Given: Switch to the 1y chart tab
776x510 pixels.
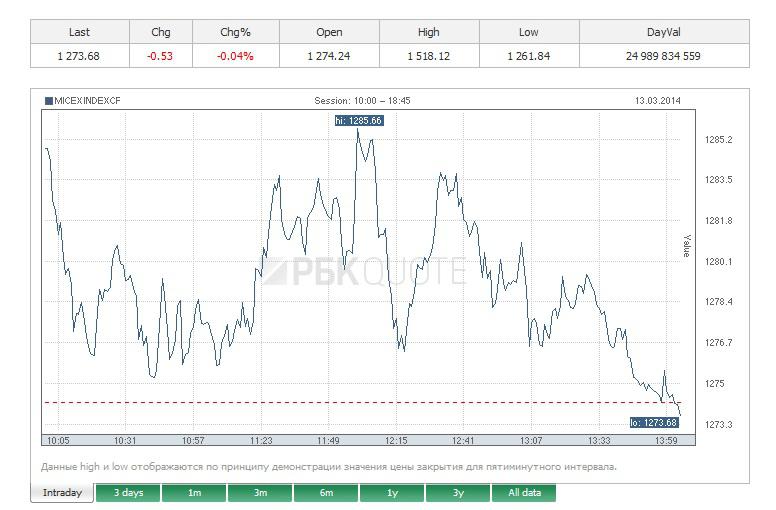Looking at the screenshot, I should 392,493.
